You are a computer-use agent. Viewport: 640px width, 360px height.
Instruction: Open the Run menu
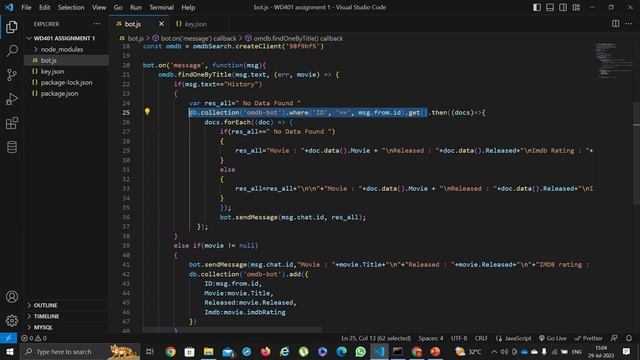click(136, 7)
